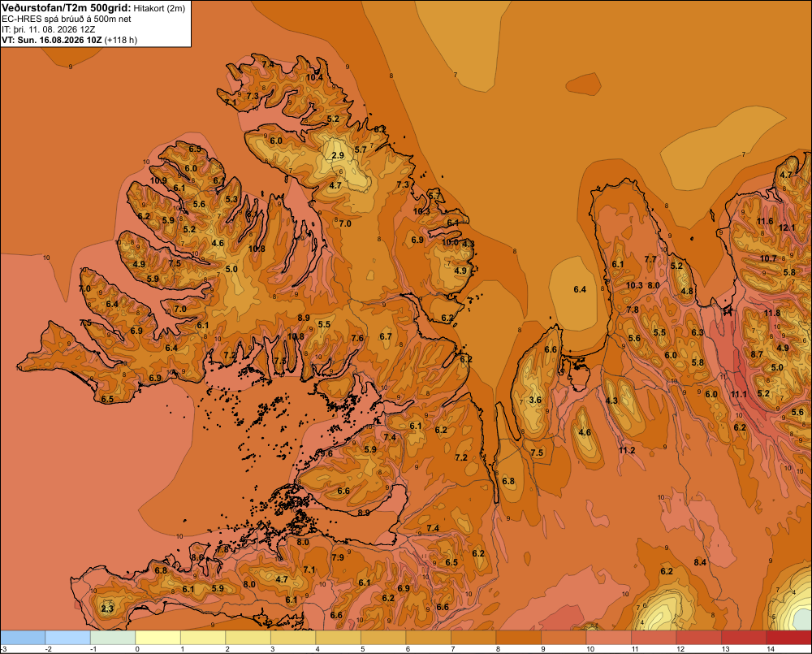The width and height of the screenshot is (812, 654).
Task: Click the dark red 14 degree legend swatch
Action: [x=788, y=638]
